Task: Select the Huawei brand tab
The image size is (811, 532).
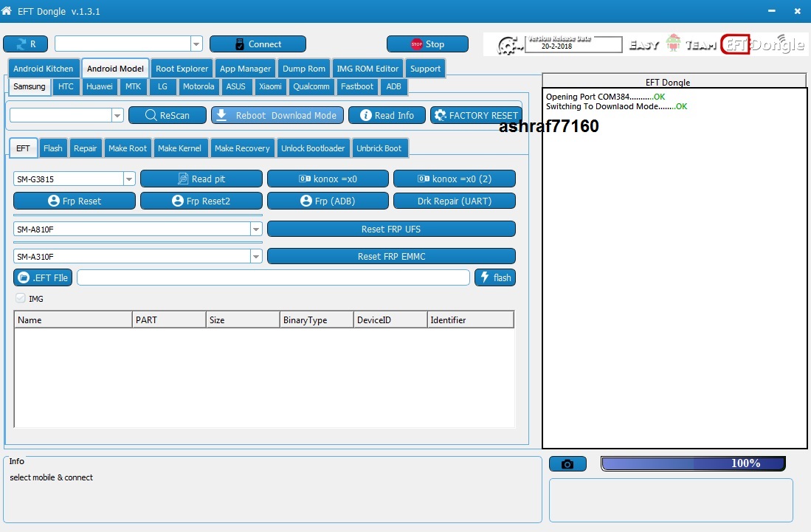Action: click(100, 86)
